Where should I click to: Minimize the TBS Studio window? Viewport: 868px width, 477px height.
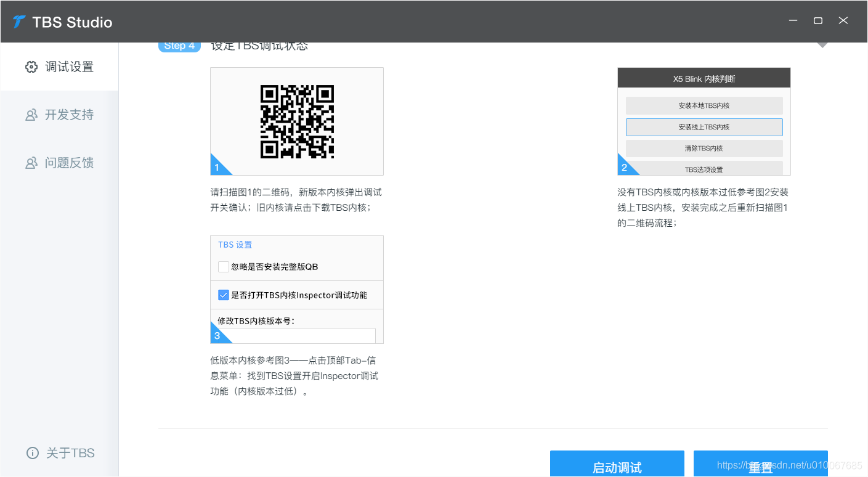point(793,21)
